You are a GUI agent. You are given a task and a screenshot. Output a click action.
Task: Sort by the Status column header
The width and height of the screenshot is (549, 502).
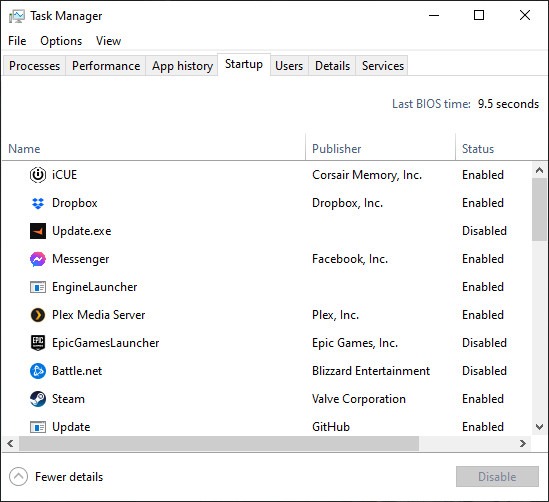click(x=478, y=149)
